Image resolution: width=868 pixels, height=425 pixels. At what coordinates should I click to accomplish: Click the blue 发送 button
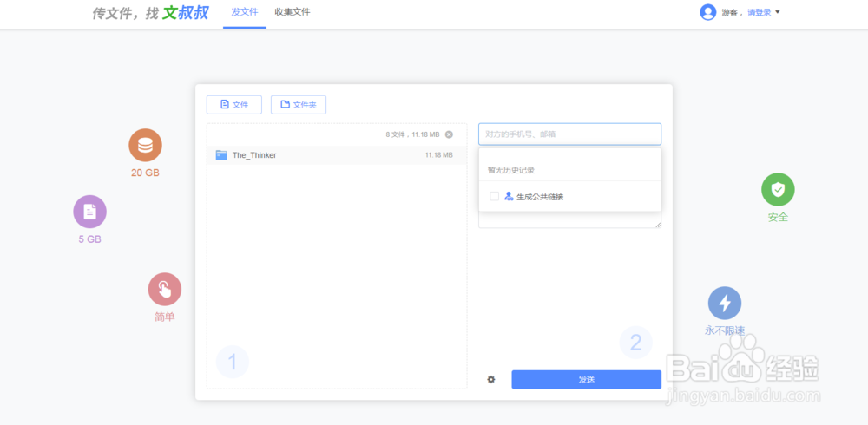[x=586, y=380]
